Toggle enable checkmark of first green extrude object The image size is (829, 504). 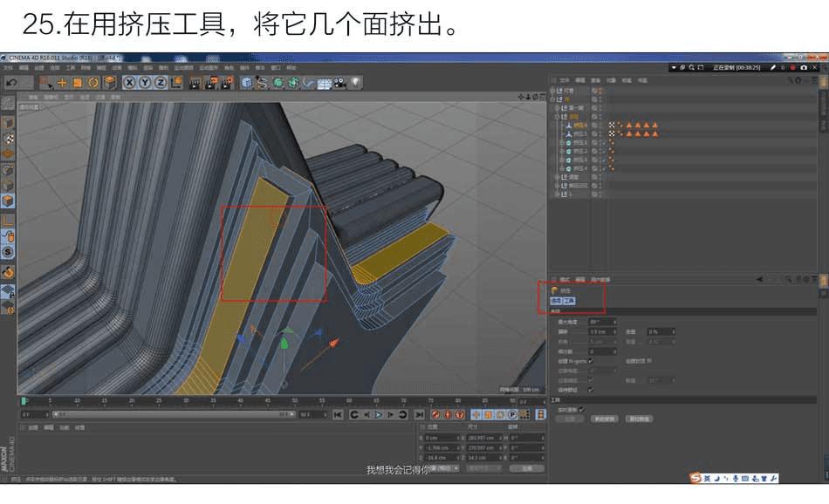point(606,143)
